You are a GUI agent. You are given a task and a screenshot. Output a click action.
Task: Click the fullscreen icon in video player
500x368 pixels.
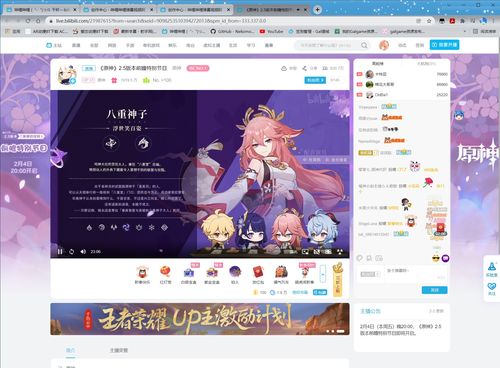pyautogui.click(x=340, y=251)
